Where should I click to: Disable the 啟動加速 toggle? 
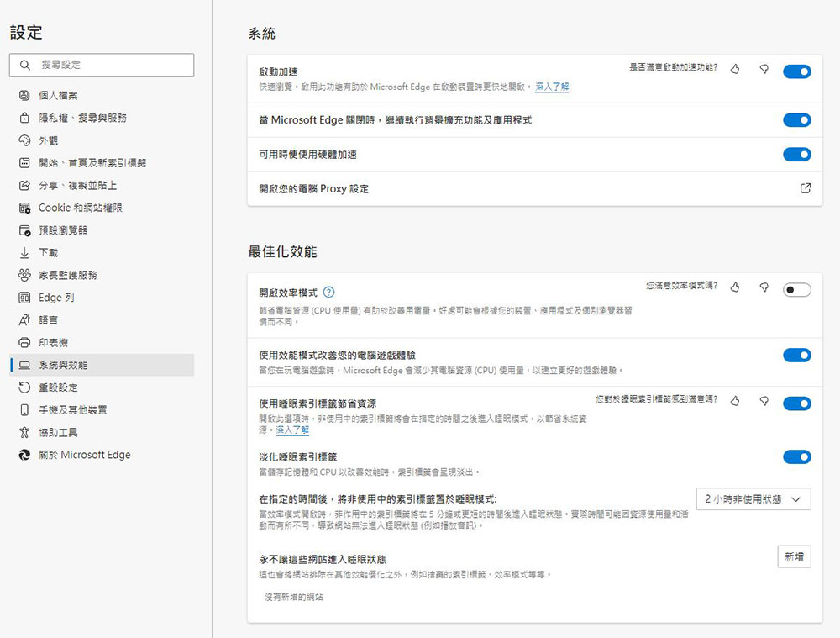[x=796, y=71]
